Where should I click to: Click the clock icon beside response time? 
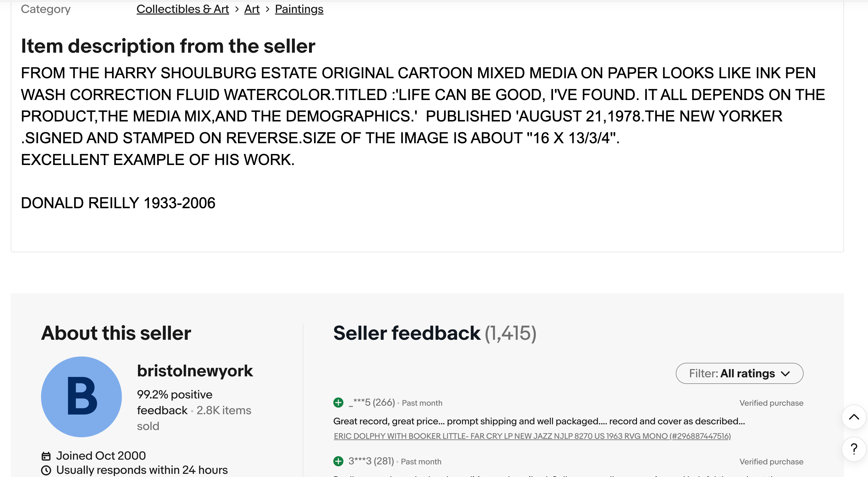point(46,470)
